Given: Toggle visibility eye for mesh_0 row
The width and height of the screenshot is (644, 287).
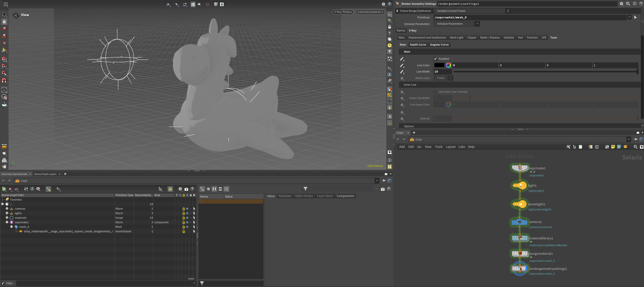Looking at the screenshot, I should pyautogui.click(x=187, y=227).
